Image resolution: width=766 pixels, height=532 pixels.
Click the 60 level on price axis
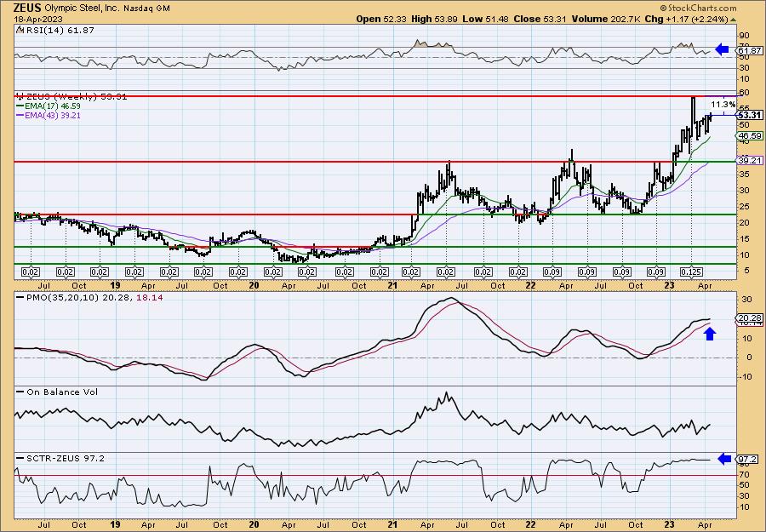pyautogui.click(x=744, y=93)
